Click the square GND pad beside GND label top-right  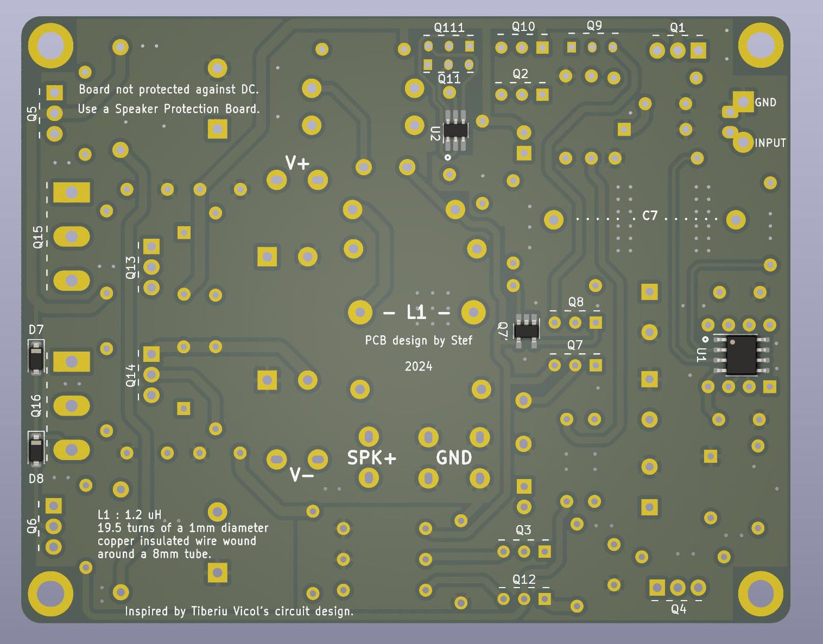[743, 101]
